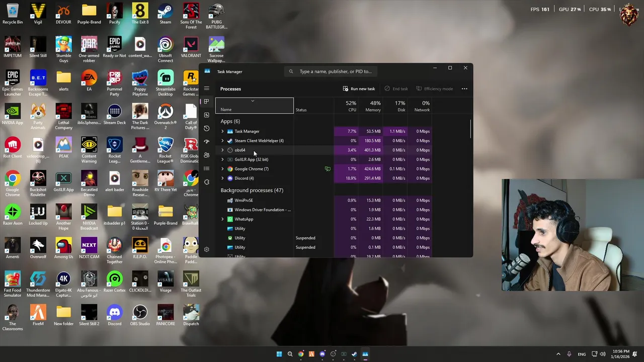This screenshot has width=644, height=362.
Task: Click Run new task button
Action: [359, 89]
